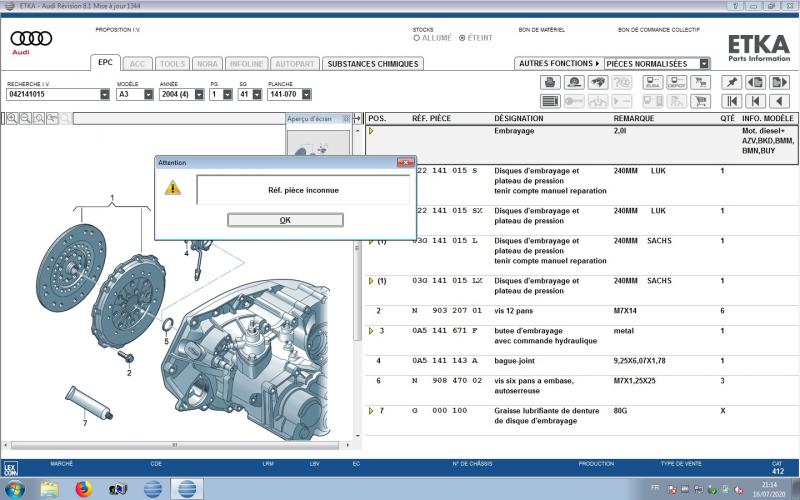Jump to first entry double-bar arrow

click(732, 101)
